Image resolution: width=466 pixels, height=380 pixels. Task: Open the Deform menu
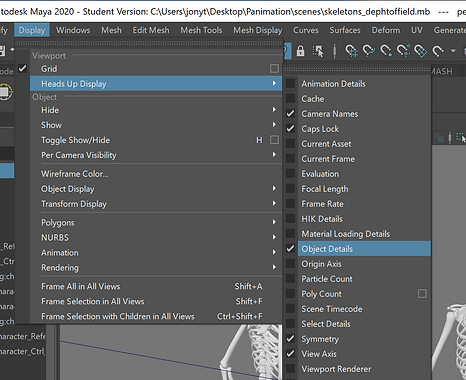386,30
